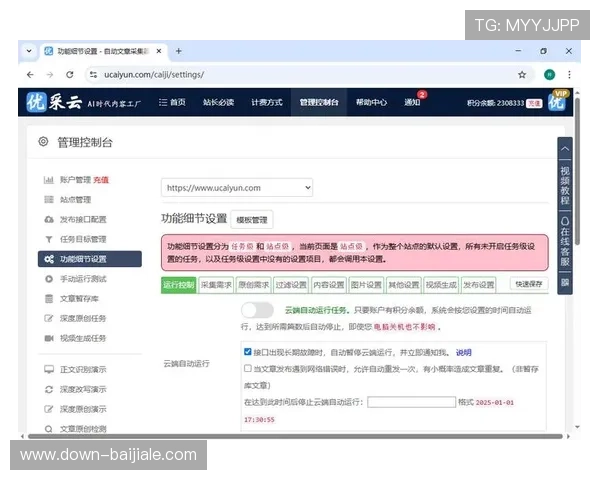600x480 pixels.
Task: Open the QR code icon in side panel
Action: click(565, 282)
